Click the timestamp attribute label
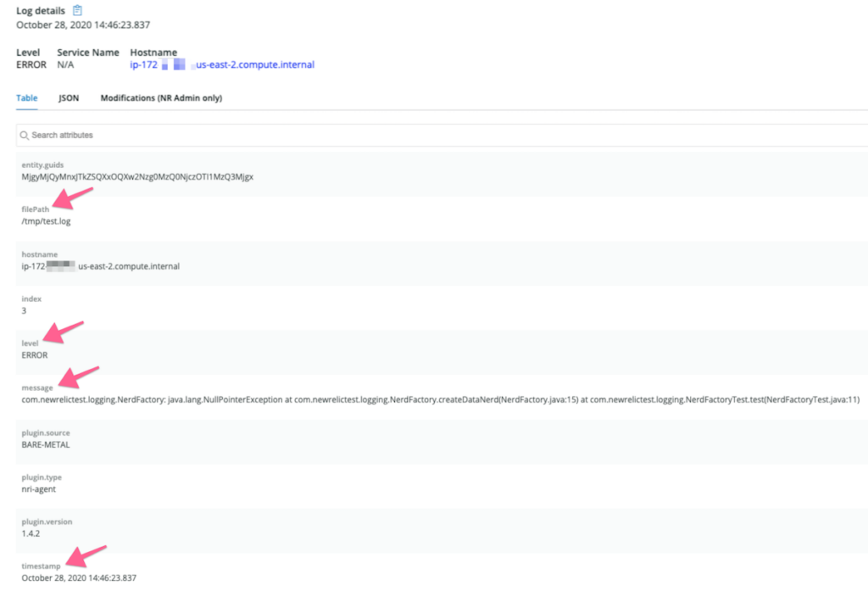This screenshot has height=591, width=868. point(39,566)
